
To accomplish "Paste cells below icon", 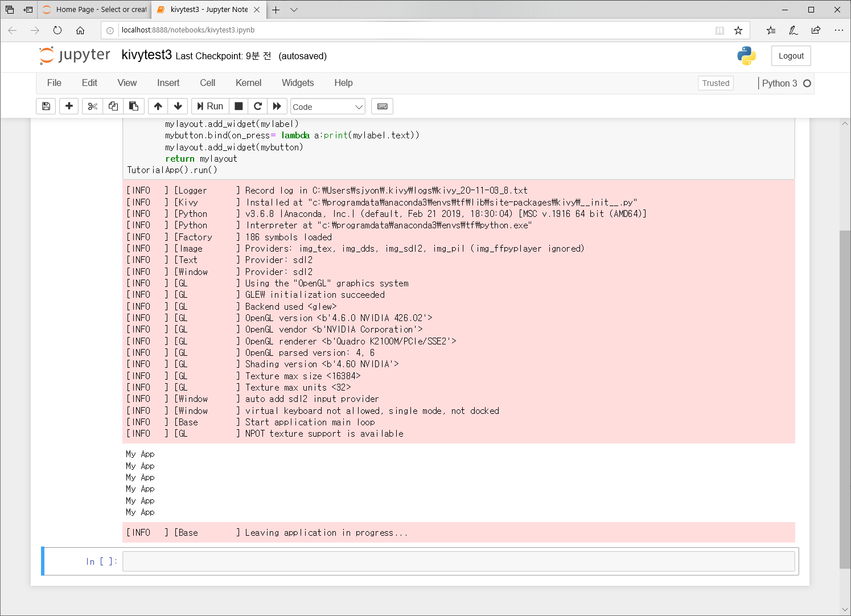I will coord(134,106).
